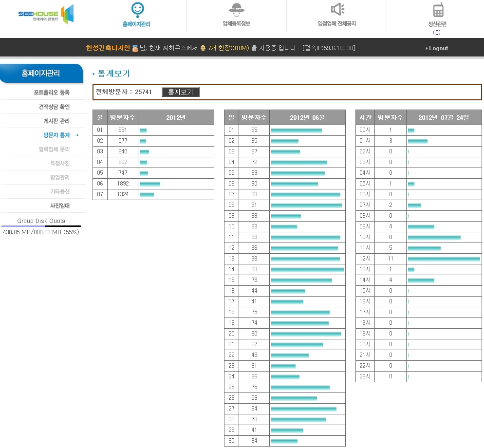Open 팝업관리 sidebar item
Screen dimensions: 484x448
coord(59,177)
